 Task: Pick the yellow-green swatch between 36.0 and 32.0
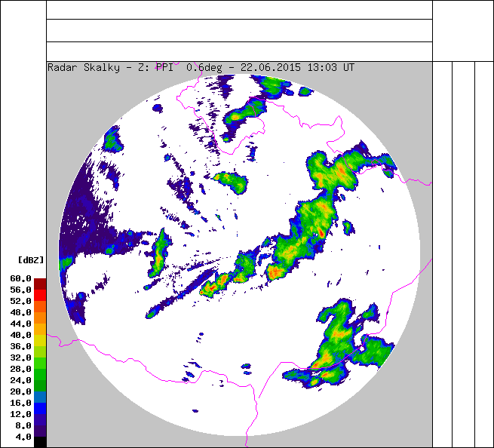click(40, 352)
